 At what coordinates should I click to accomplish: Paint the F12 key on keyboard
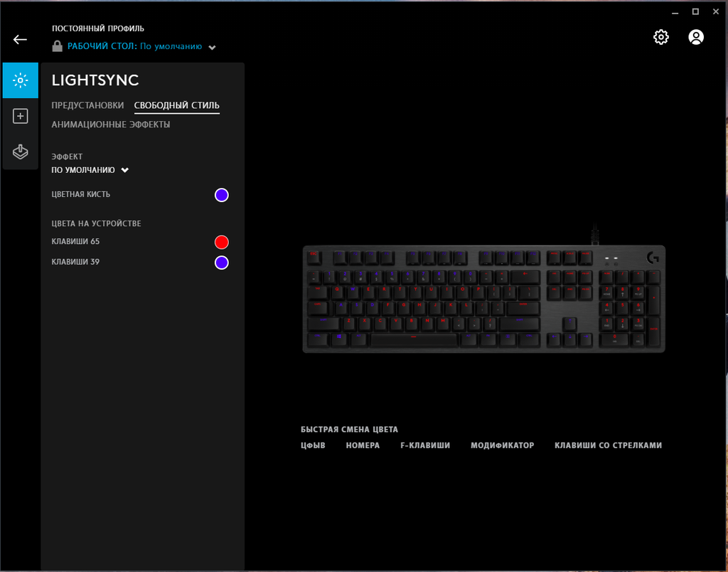point(533,258)
